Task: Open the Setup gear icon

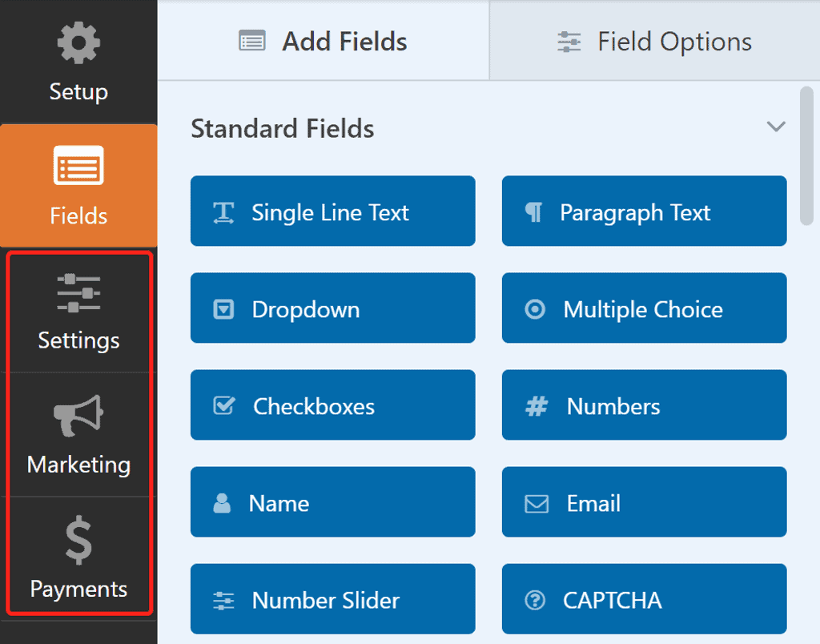Action: pos(78,45)
